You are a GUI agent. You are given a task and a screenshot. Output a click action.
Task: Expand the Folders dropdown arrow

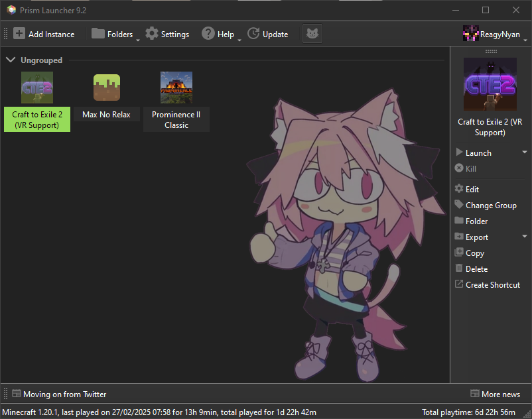(138, 40)
